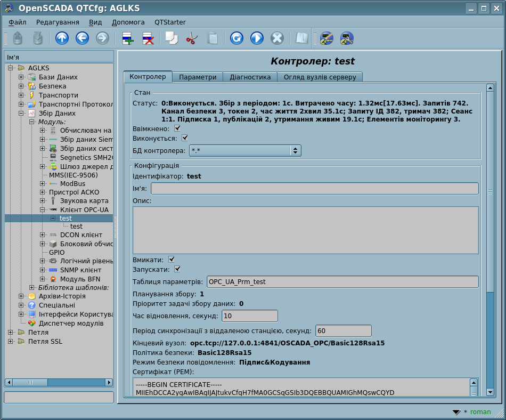Image resolution: width=506 pixels, height=420 pixels.
Task: Expand the Бібліотека шаблонів node
Action: (31, 287)
